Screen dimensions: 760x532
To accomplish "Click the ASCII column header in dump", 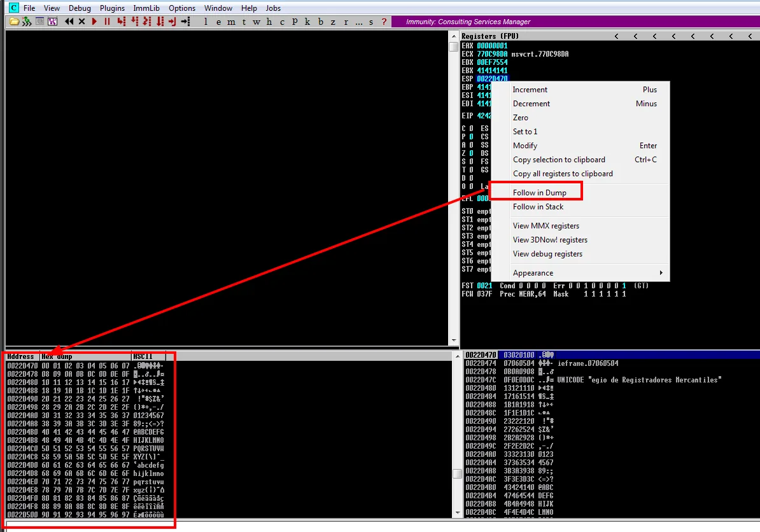I will click(x=148, y=356).
